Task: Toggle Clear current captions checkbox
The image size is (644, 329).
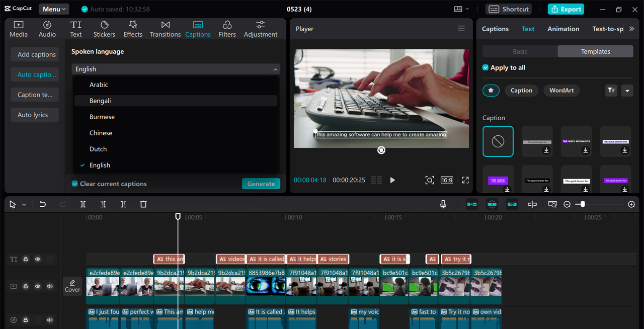Action: click(74, 184)
